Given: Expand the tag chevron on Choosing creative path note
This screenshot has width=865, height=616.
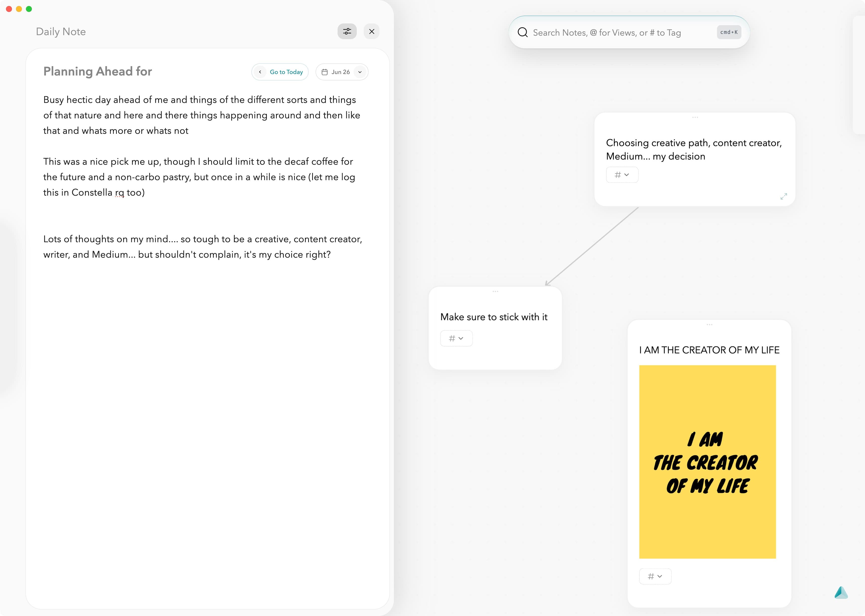Looking at the screenshot, I should coord(627,175).
